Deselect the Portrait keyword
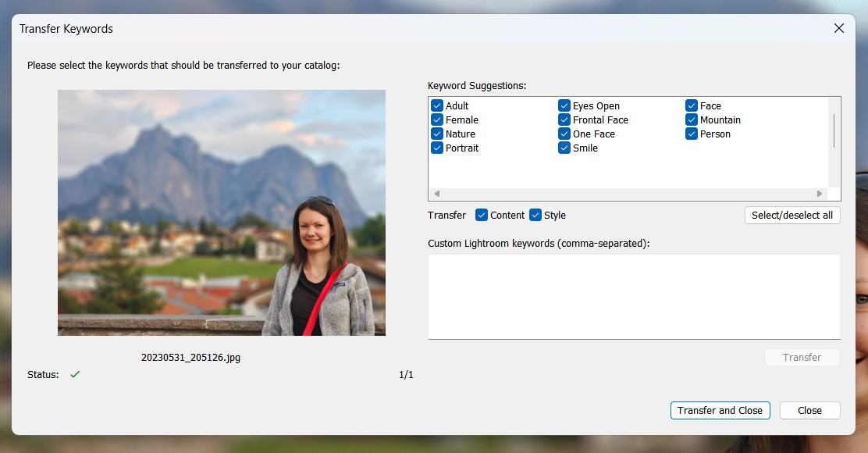This screenshot has height=453, width=868. point(437,148)
